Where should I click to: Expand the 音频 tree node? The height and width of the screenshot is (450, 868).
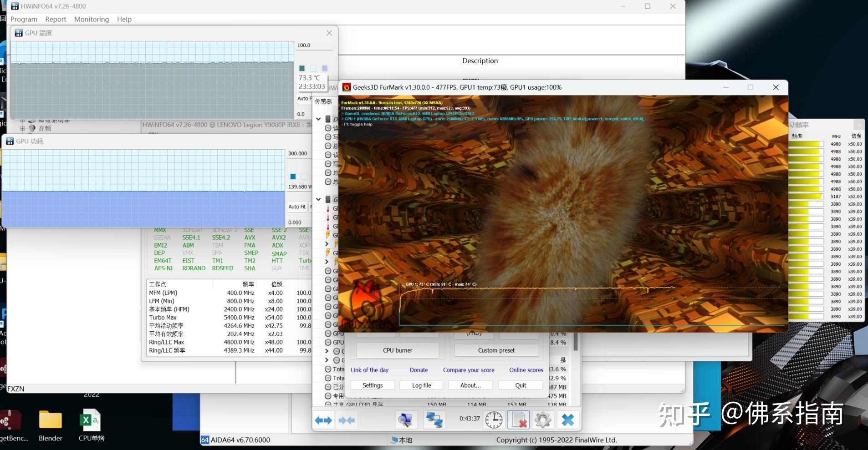click(x=22, y=128)
